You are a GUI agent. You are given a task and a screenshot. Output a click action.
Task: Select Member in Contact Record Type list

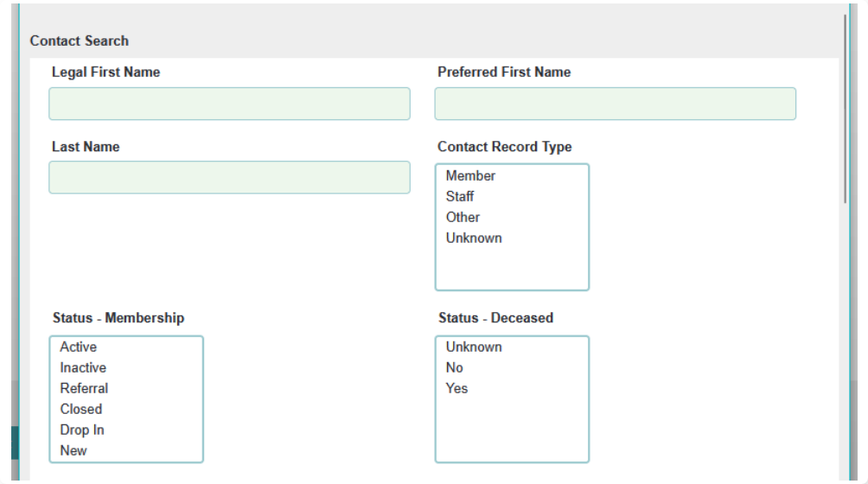point(470,175)
